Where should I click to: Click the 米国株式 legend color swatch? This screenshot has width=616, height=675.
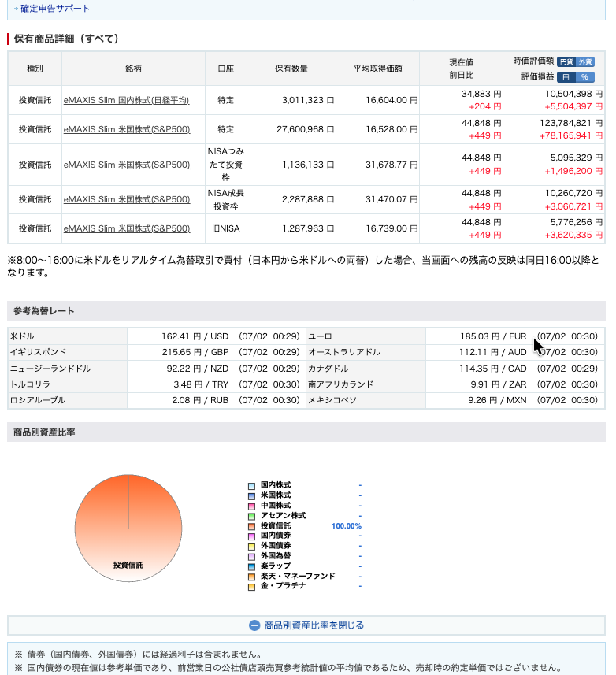tap(251, 496)
